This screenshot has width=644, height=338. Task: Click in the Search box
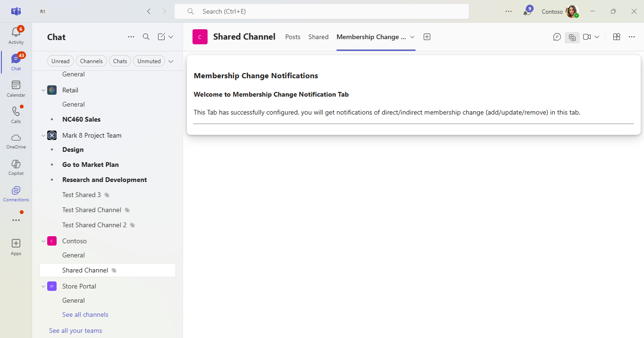click(322, 11)
